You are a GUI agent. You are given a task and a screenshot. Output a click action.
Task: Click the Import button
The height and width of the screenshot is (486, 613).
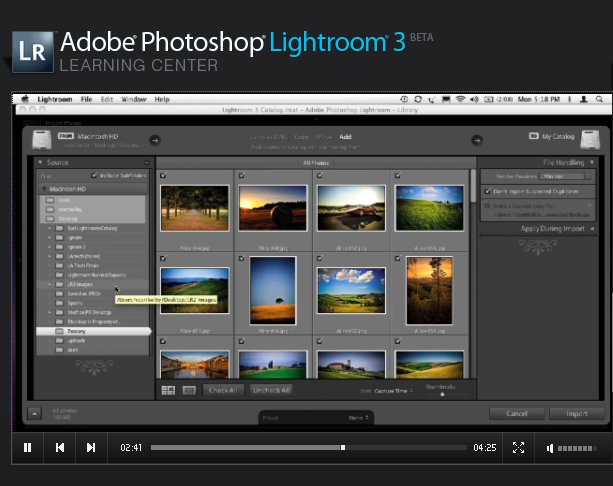(576, 413)
